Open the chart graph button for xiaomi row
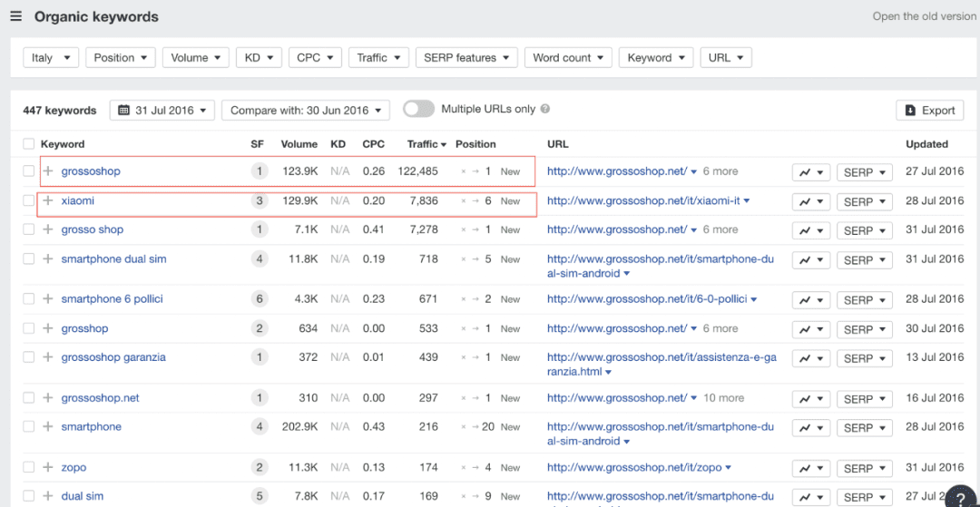This screenshot has width=980, height=507. pos(811,201)
